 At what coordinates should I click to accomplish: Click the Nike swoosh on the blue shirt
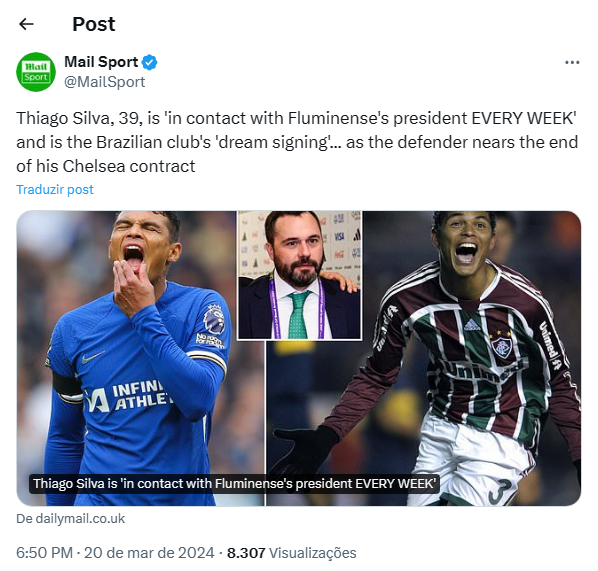pyautogui.click(x=93, y=357)
